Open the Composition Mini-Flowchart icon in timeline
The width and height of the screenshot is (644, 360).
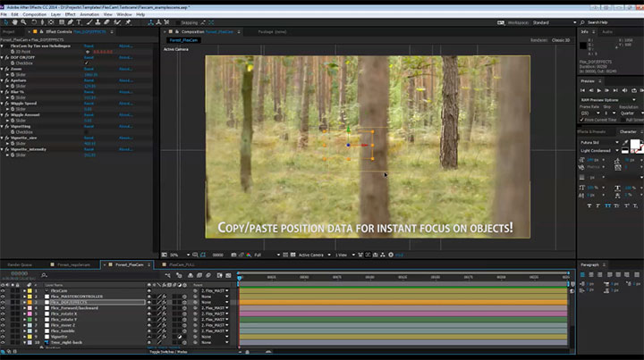tap(167, 275)
